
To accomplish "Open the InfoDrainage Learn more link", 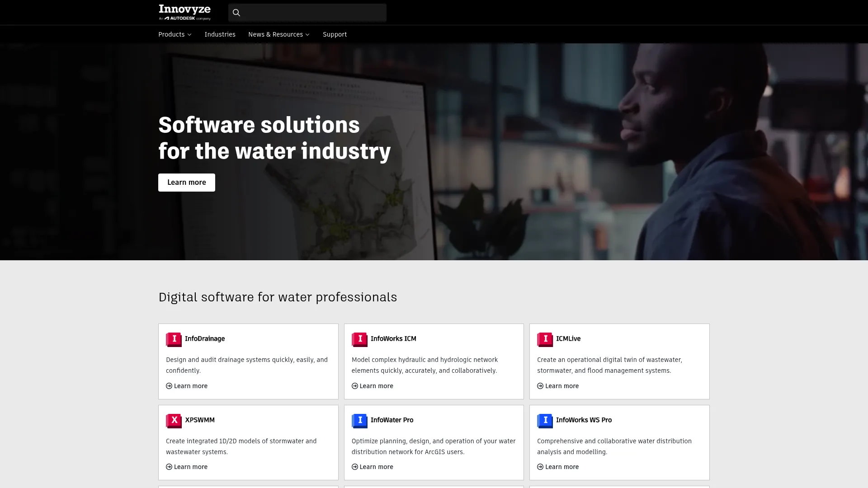I will click(187, 386).
